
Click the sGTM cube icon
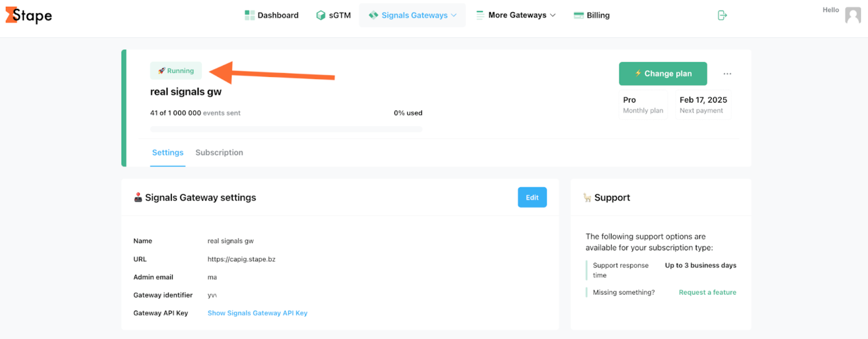pos(321,15)
